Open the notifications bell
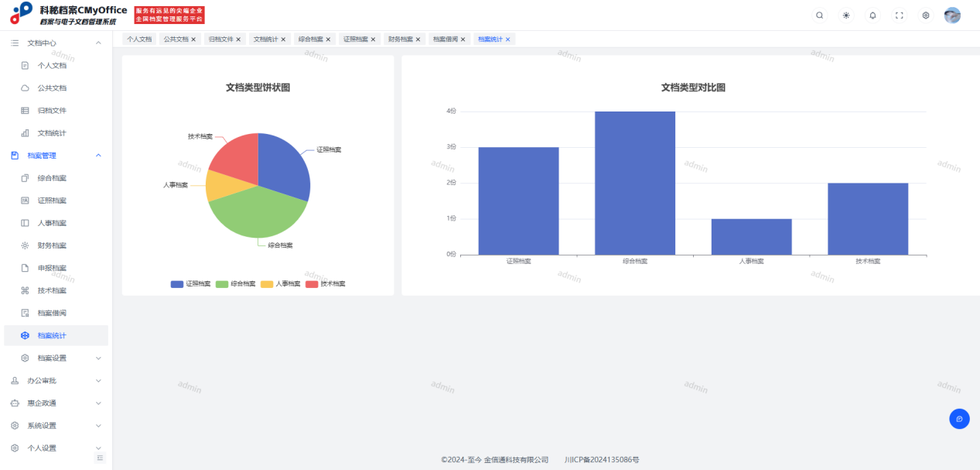Screen dimensions: 980x470 pyautogui.click(x=872, y=15)
